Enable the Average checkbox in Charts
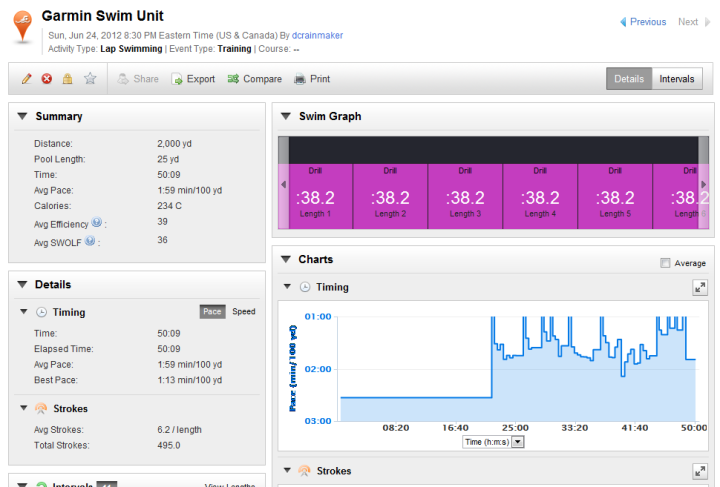Viewport: 720px width, 487px height. pos(666,263)
